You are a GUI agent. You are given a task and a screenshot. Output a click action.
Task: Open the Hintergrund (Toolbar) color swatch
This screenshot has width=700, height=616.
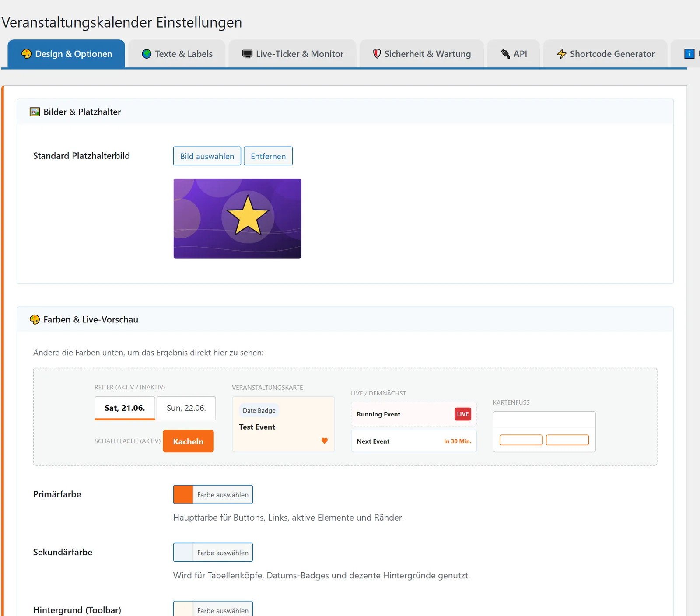click(183, 609)
